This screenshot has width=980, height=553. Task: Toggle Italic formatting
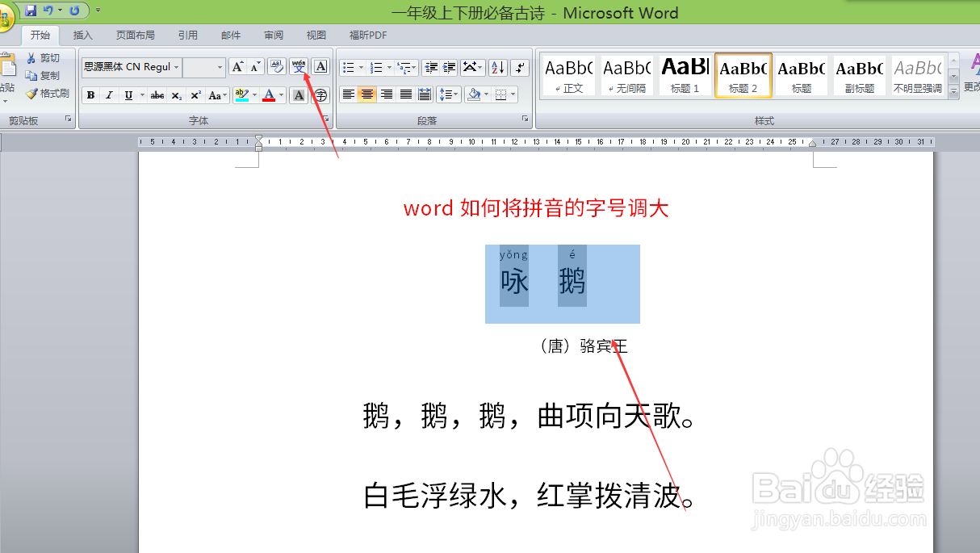click(109, 95)
